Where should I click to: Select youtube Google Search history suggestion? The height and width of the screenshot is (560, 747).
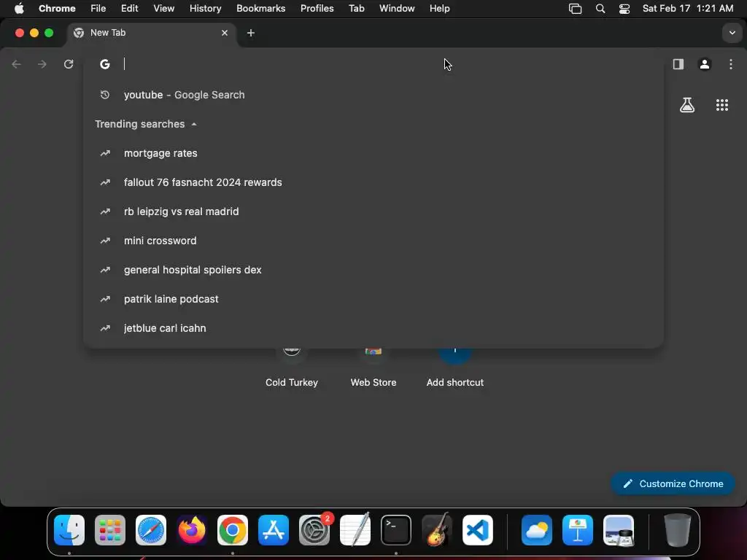(373, 95)
